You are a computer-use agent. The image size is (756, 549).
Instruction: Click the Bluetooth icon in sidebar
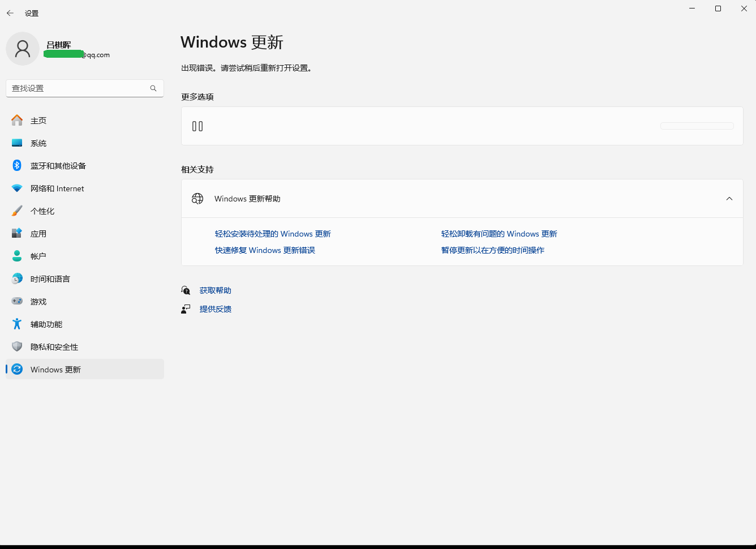pos(17,165)
